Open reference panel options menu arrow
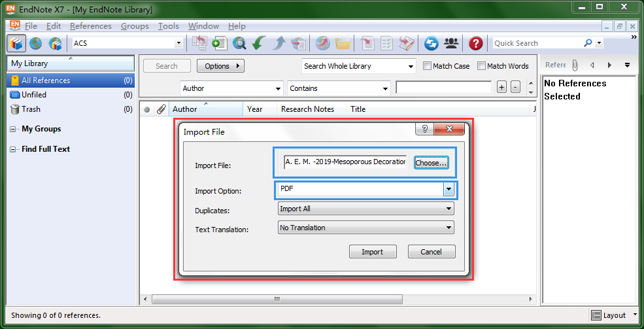Screen dimensions: 644x329 click(627, 65)
